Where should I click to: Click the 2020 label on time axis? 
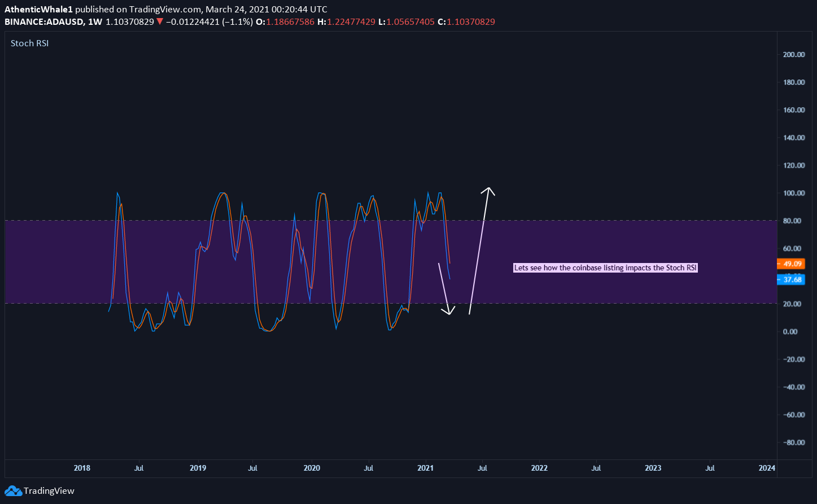312,468
